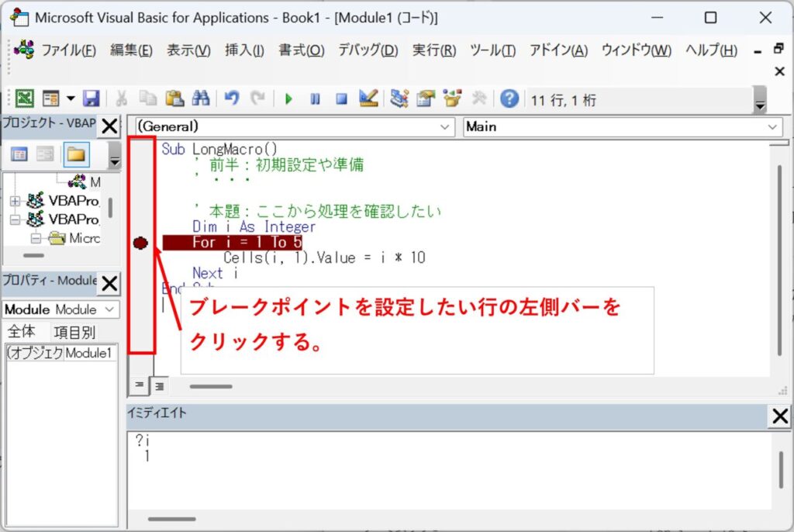Screen dimensions: 794x532
Task: Click the Copy icon in toolbar
Action: click(148, 98)
